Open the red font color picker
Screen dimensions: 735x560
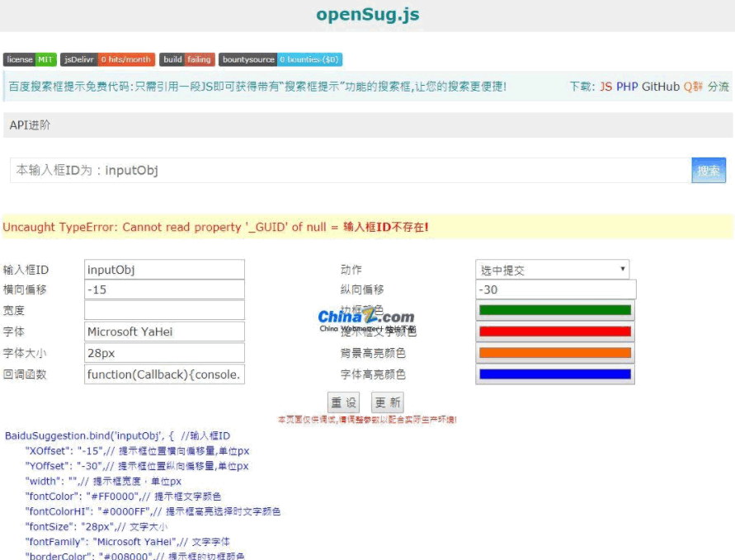click(555, 332)
